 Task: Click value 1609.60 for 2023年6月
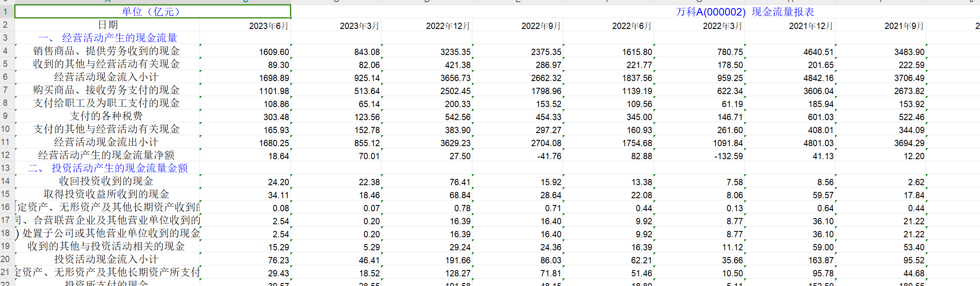(274, 52)
